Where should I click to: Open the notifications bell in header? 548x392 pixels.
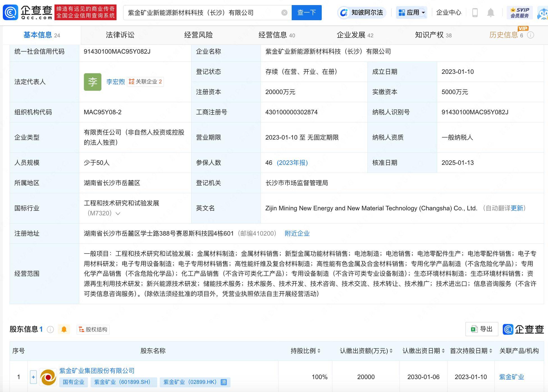490,13
